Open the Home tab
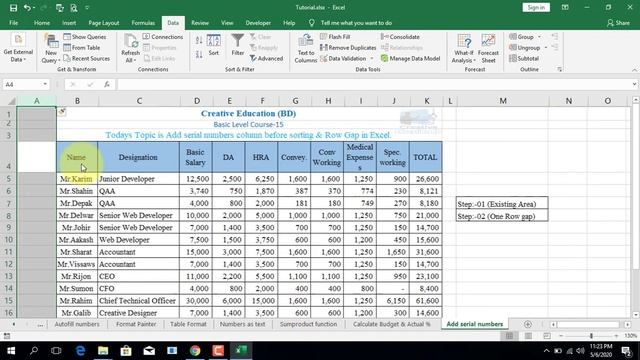Screen dimensions: 640x360 (x=42, y=23)
